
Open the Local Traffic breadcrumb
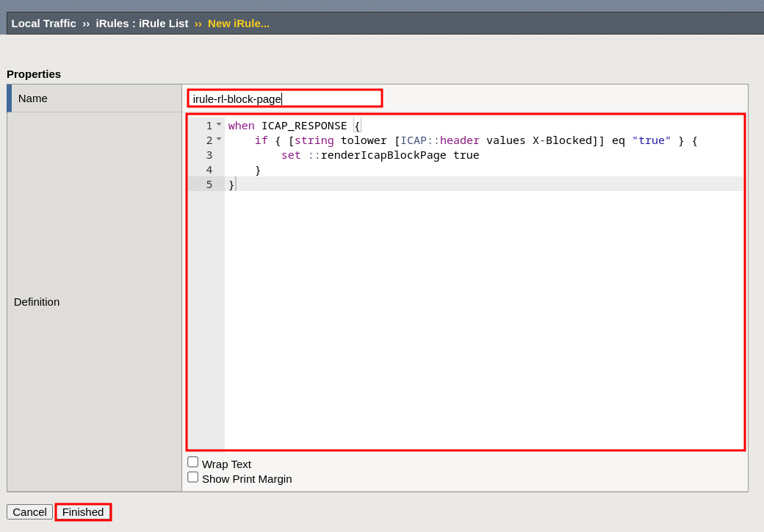pyautogui.click(x=43, y=24)
